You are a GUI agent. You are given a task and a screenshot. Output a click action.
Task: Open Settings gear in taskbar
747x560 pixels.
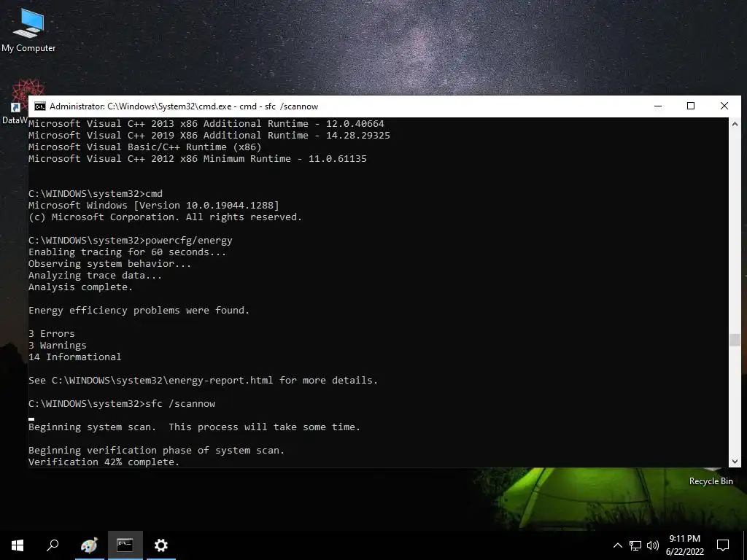(x=161, y=545)
